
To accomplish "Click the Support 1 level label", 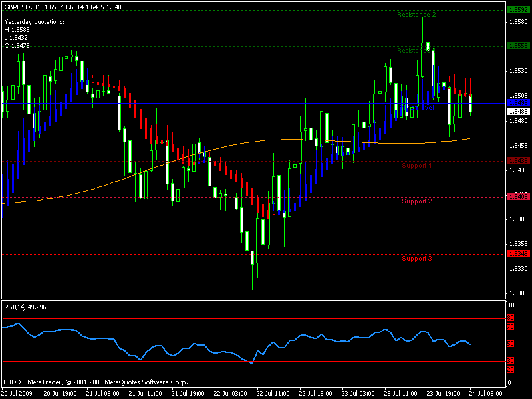I will tap(417, 165).
